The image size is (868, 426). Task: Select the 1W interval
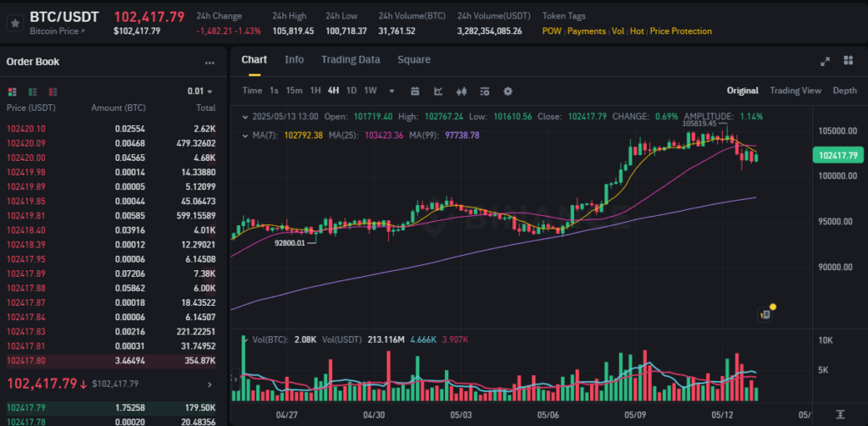click(x=370, y=91)
